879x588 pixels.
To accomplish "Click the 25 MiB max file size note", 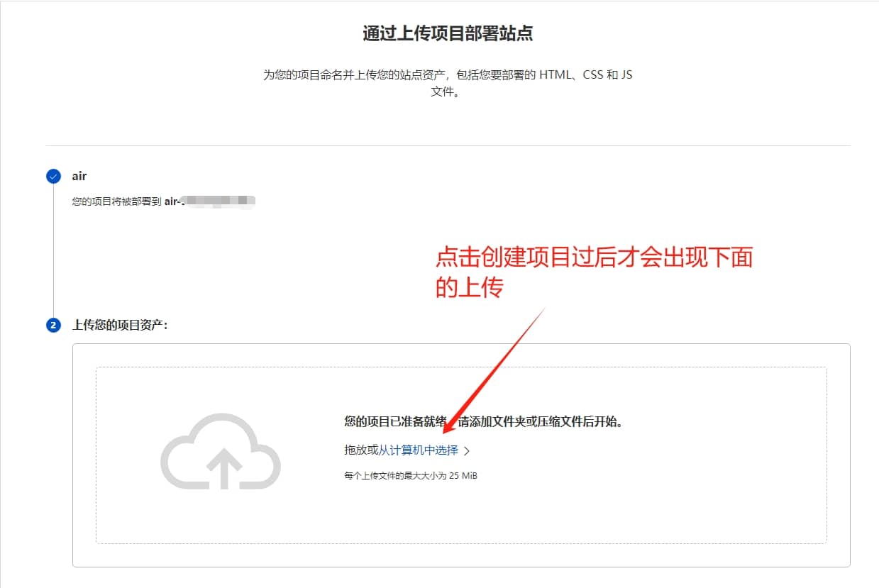I will [x=411, y=475].
